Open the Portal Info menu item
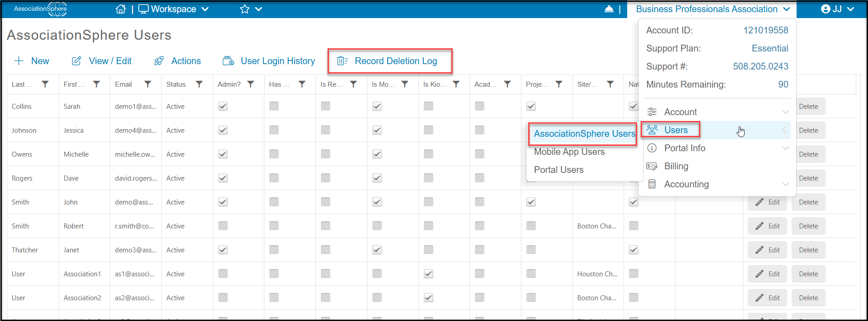Viewport: 868px width, 321px height. 716,148
